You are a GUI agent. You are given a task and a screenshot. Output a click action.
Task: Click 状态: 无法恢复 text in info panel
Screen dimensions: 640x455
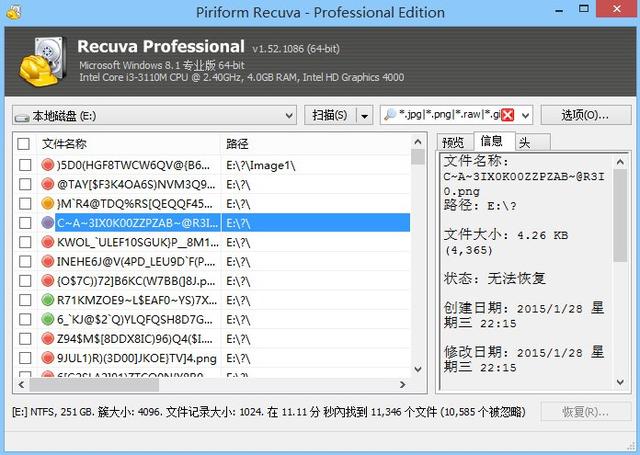click(495, 279)
